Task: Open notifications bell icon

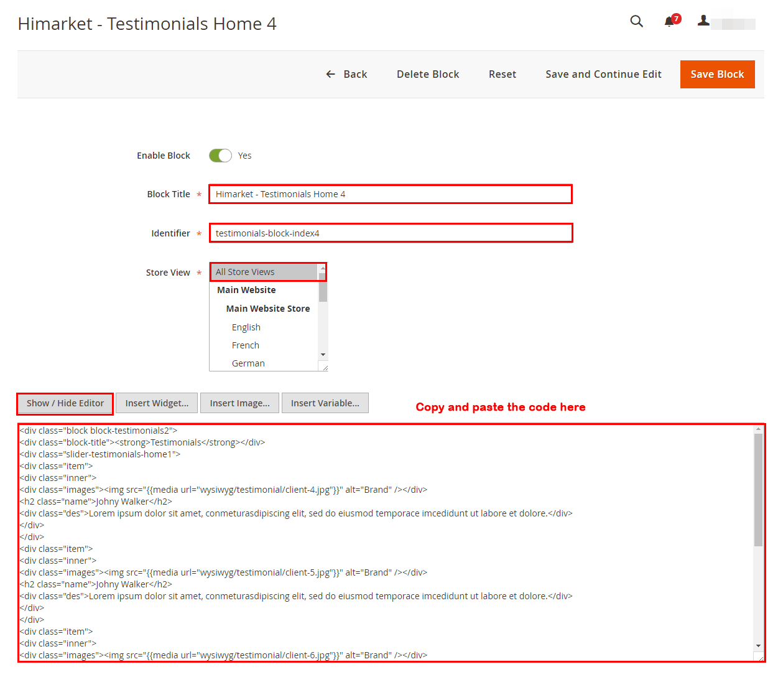Action: click(670, 21)
